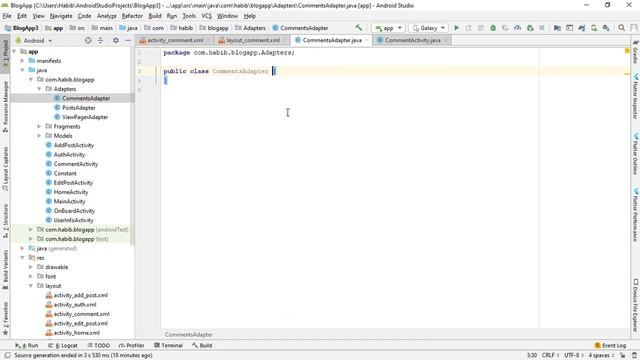This screenshot has height=360, width=640.
Task: Click Adapters breadcrumb in navigation bar
Action: click(x=250, y=28)
